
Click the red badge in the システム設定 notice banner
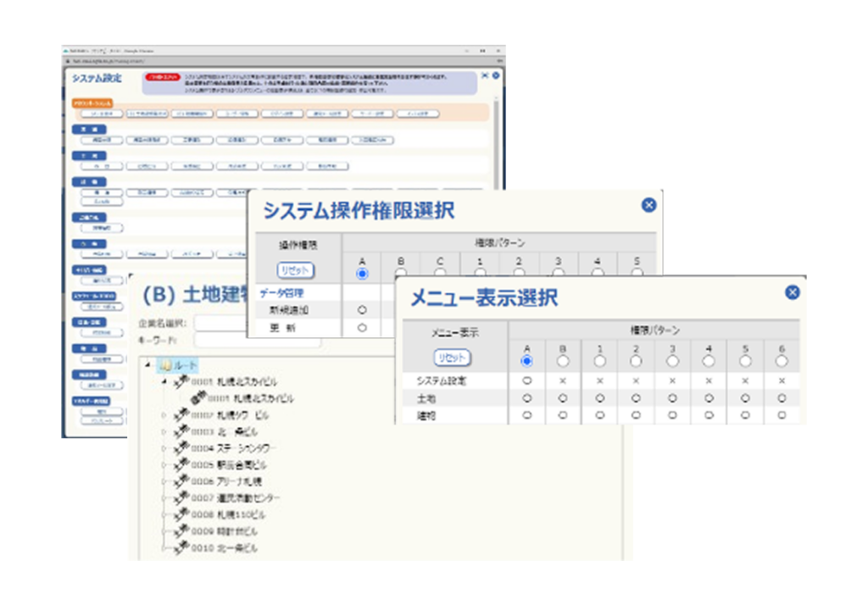(162, 77)
